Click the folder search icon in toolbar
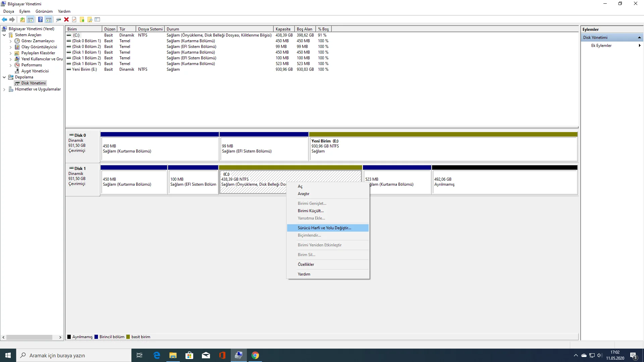 tap(90, 19)
